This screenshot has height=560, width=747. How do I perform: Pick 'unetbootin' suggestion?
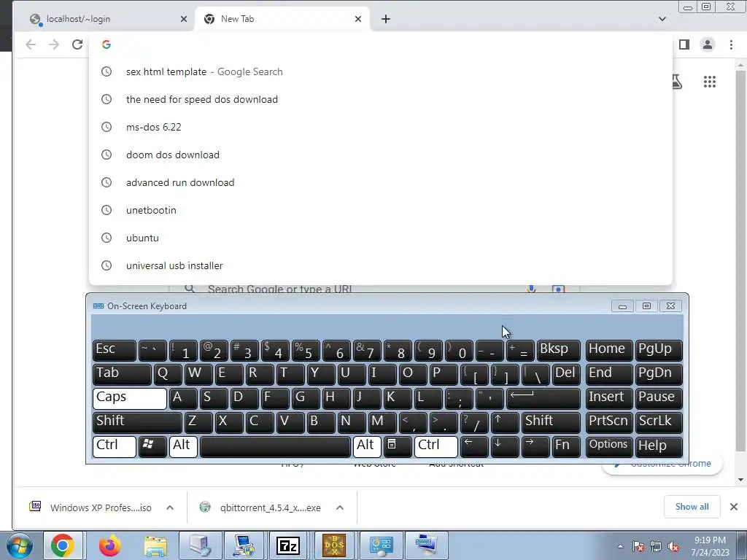click(x=381, y=209)
